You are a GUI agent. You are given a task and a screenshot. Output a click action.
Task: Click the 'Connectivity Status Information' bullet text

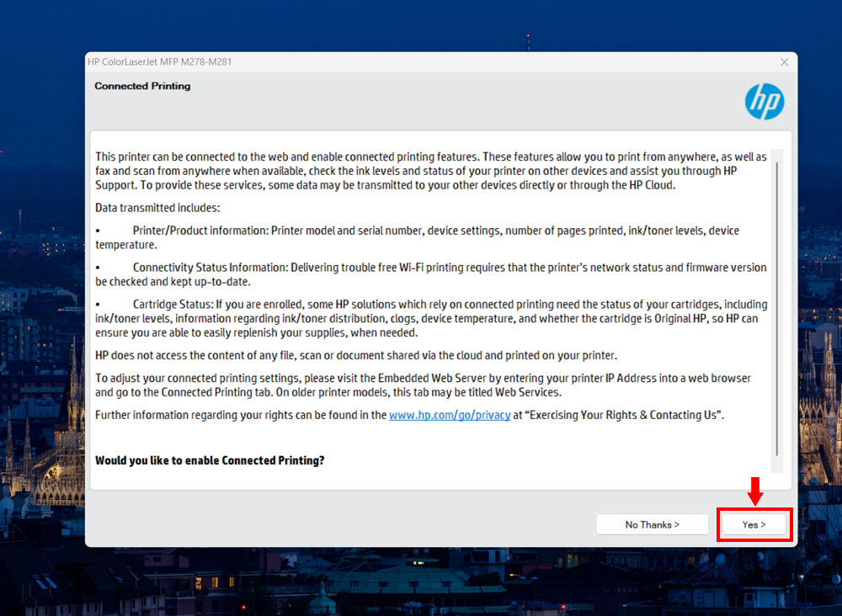click(431, 274)
